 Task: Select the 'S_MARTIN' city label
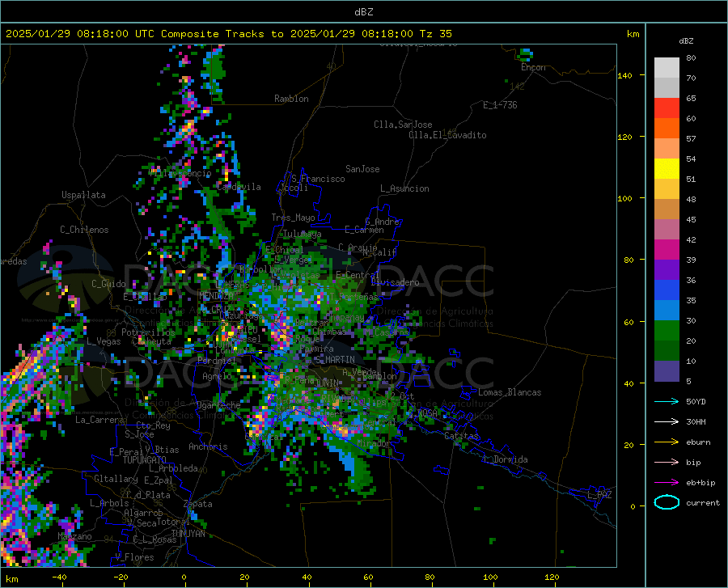coord(335,360)
